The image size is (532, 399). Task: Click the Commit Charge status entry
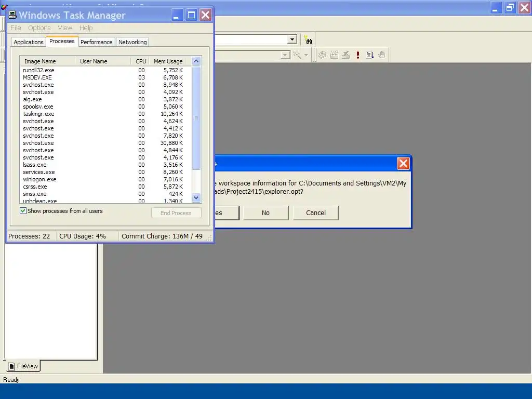(162, 236)
